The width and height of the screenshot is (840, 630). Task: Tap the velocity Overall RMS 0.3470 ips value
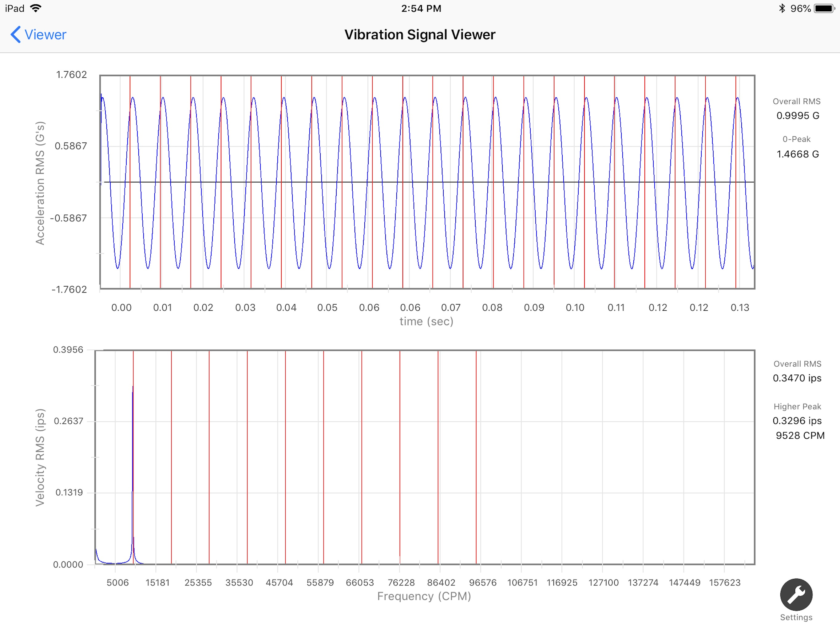[x=797, y=378]
